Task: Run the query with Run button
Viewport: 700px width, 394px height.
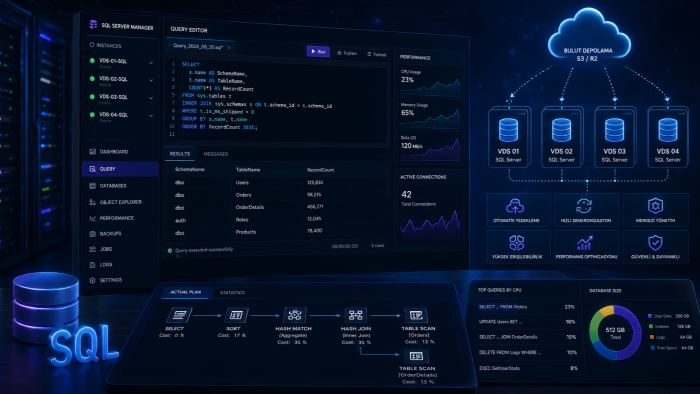Action: click(x=318, y=52)
